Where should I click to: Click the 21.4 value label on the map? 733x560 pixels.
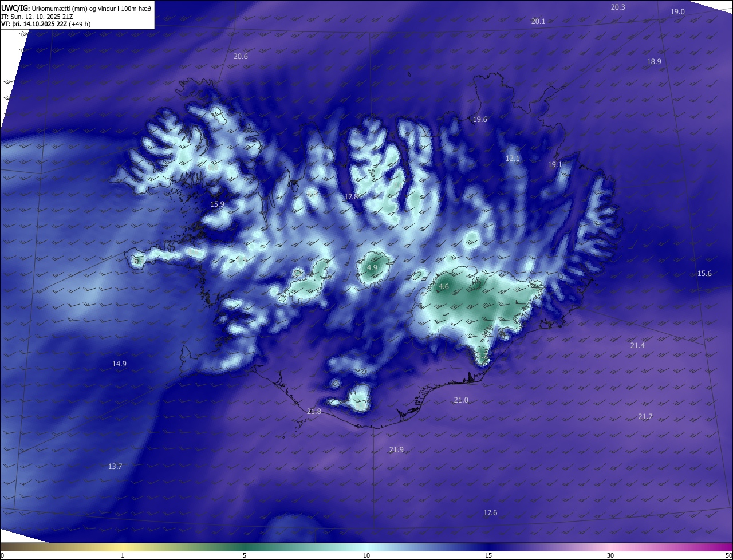tap(637, 345)
